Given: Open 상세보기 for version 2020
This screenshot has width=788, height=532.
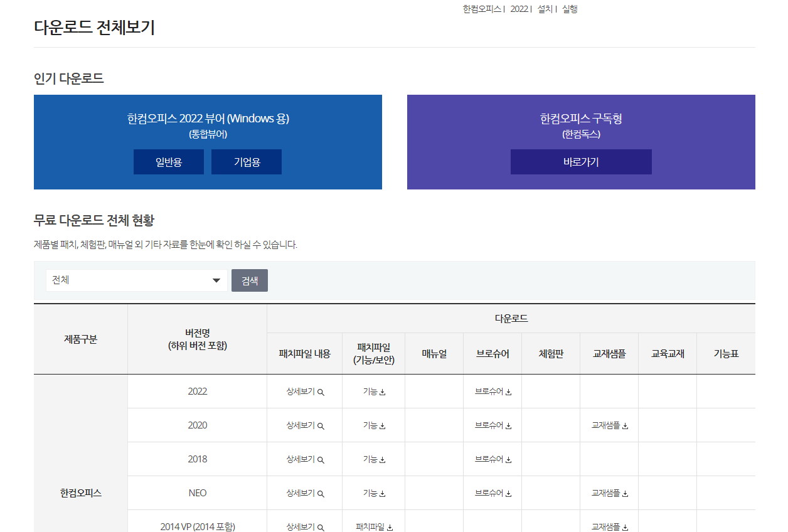Looking at the screenshot, I should tap(305, 425).
